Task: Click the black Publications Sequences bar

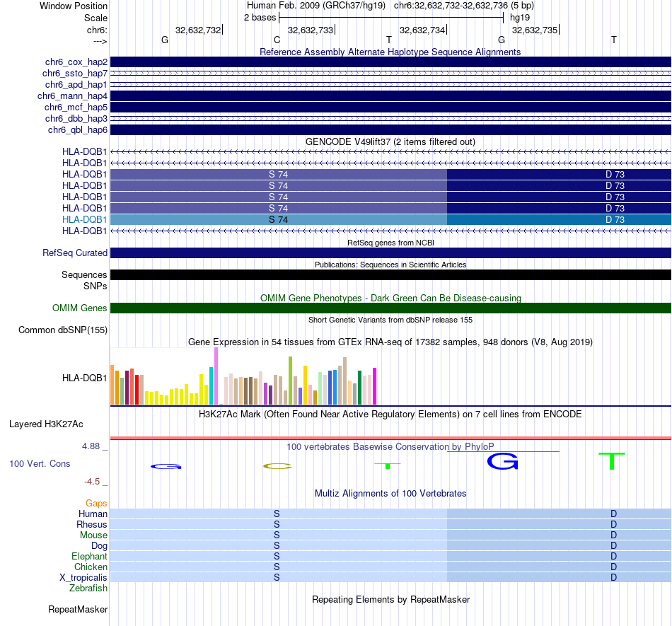Action: pyautogui.click(x=390, y=274)
